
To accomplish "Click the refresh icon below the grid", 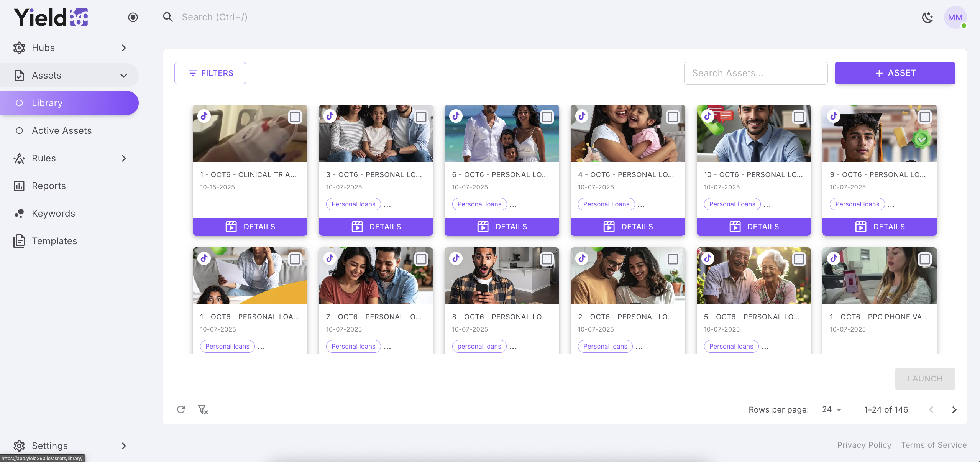I will pos(181,409).
